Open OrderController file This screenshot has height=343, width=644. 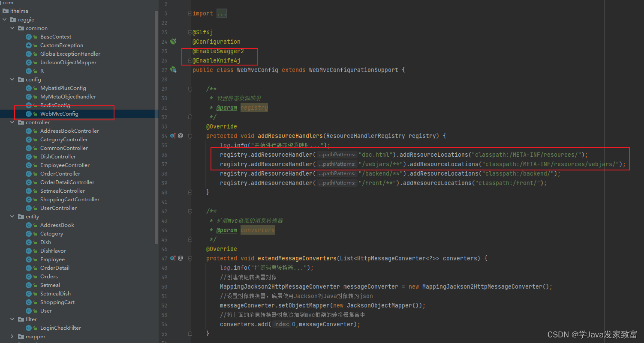tap(60, 174)
